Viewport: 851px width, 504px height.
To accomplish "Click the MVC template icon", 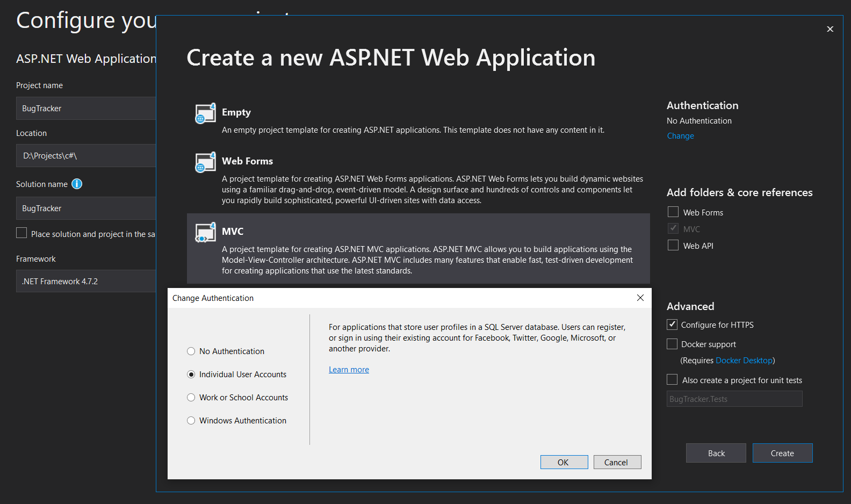I will (205, 233).
